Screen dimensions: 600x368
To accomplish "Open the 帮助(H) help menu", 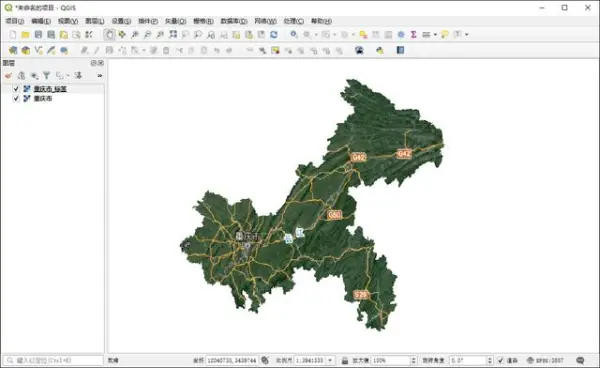I will coord(321,21).
